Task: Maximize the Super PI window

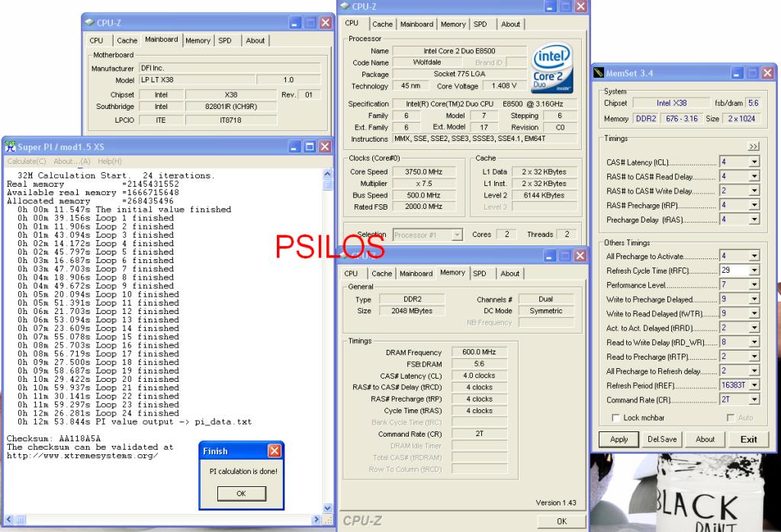Action: tap(310, 146)
